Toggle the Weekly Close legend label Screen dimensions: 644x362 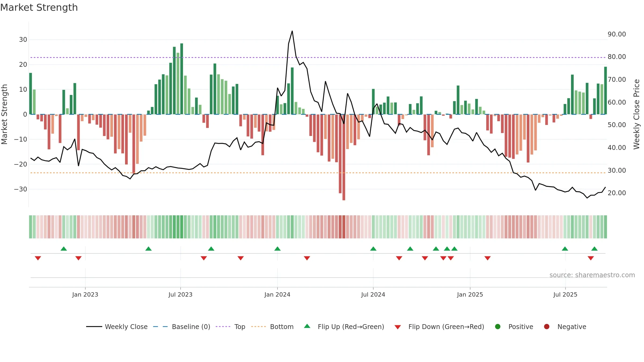(x=126, y=327)
